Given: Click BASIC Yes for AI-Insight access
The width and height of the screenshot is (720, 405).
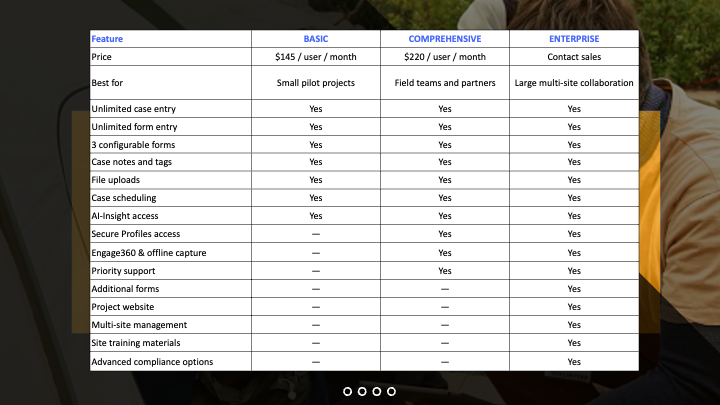Looking at the screenshot, I should tap(316, 216).
